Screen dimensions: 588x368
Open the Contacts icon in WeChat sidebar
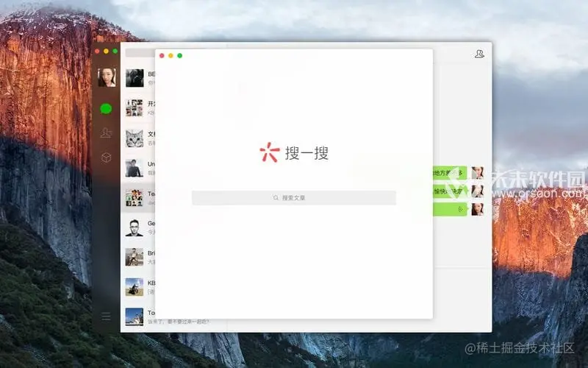coord(106,132)
